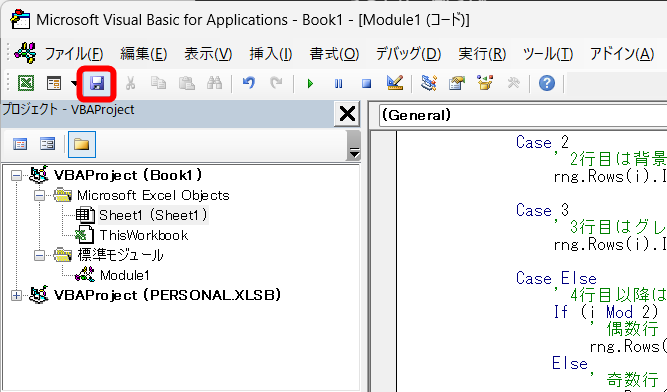Select VBAProject (PERSONAL.XLSB) in the tree
The height and width of the screenshot is (392, 667).
[x=168, y=295]
